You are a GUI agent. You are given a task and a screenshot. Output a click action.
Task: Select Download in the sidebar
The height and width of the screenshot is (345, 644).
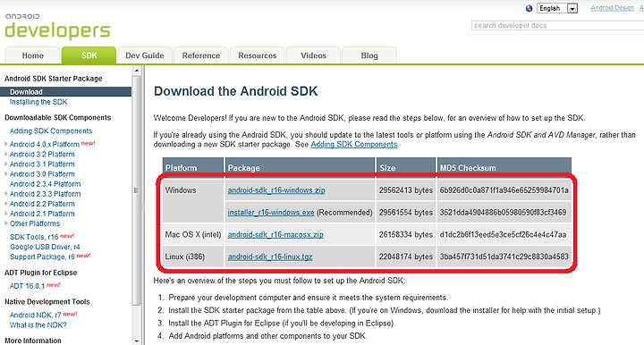(65, 92)
